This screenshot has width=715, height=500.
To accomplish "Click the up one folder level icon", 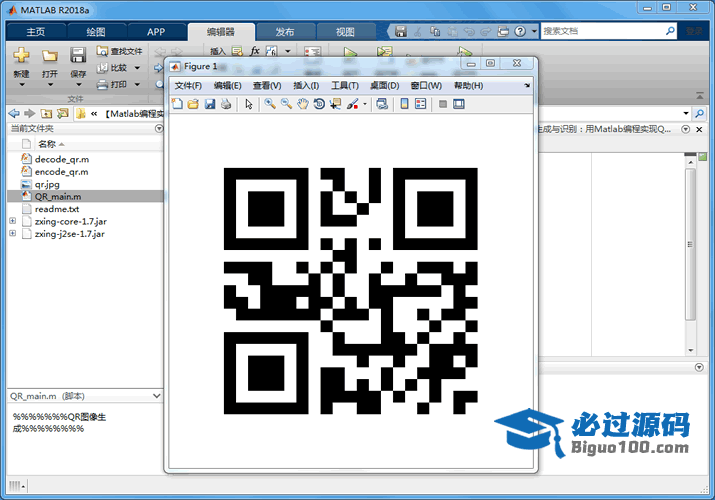I will click(46, 113).
